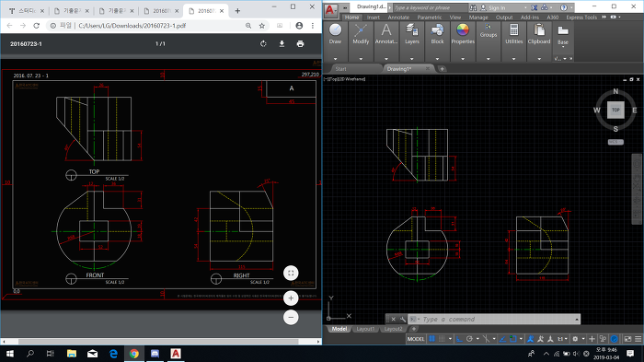644x362 pixels.
Task: Click the MODEL space button in status bar
Action: 416,339
